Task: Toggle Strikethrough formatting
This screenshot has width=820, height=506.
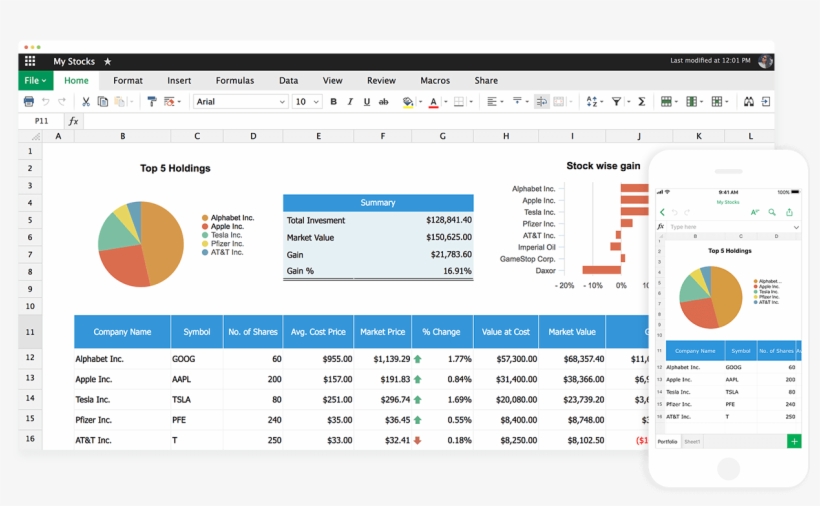Action: click(383, 101)
